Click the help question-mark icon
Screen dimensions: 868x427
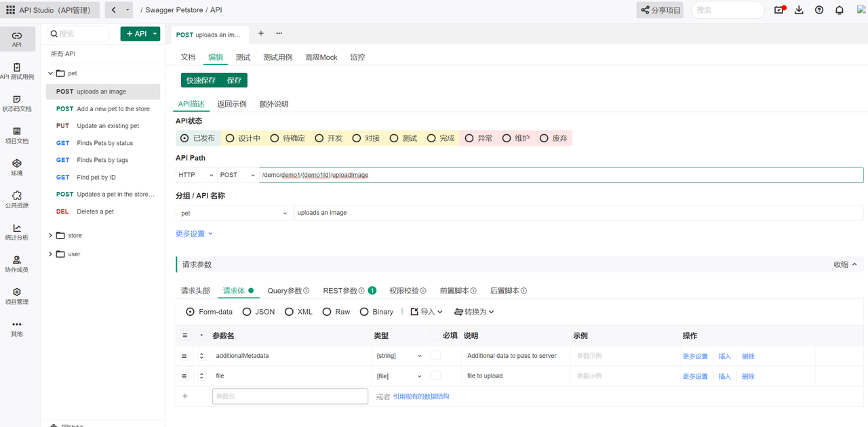pos(818,9)
